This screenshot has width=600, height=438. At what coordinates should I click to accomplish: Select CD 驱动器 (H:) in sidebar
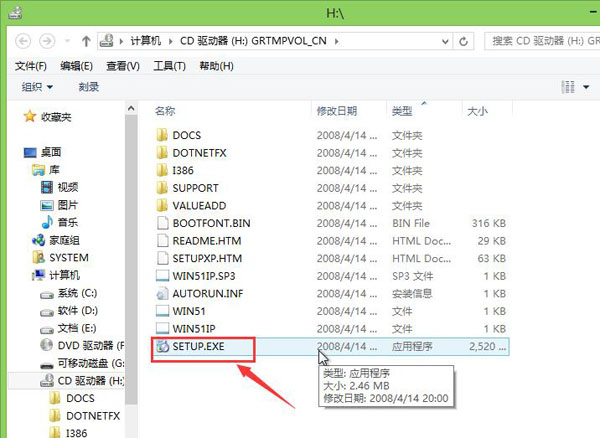click(x=91, y=381)
